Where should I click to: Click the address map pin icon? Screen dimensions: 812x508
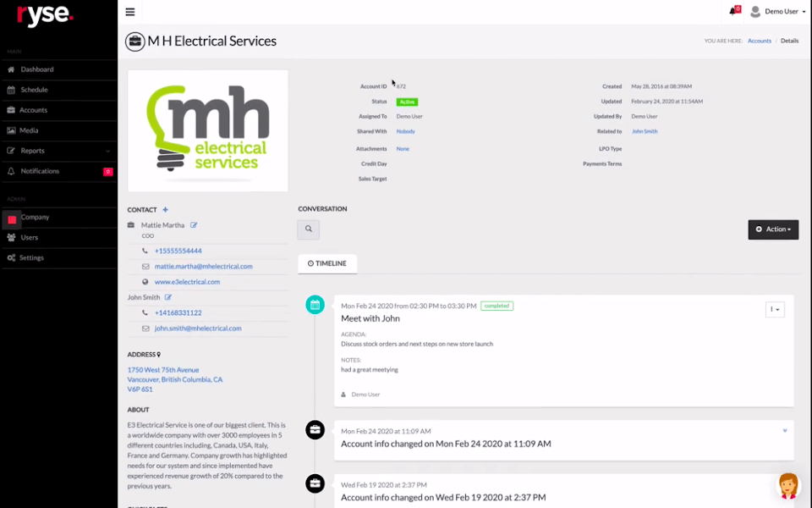pyautogui.click(x=158, y=355)
